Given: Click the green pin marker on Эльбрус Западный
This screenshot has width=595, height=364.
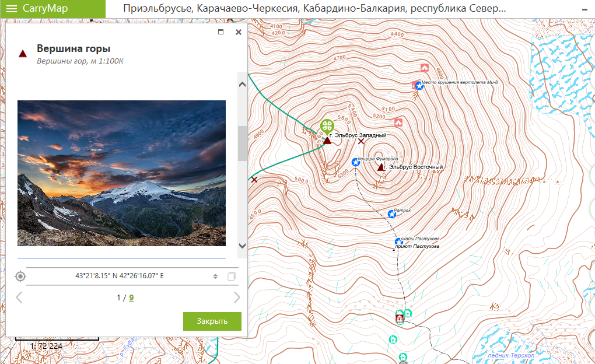Looking at the screenshot, I should point(327,126).
